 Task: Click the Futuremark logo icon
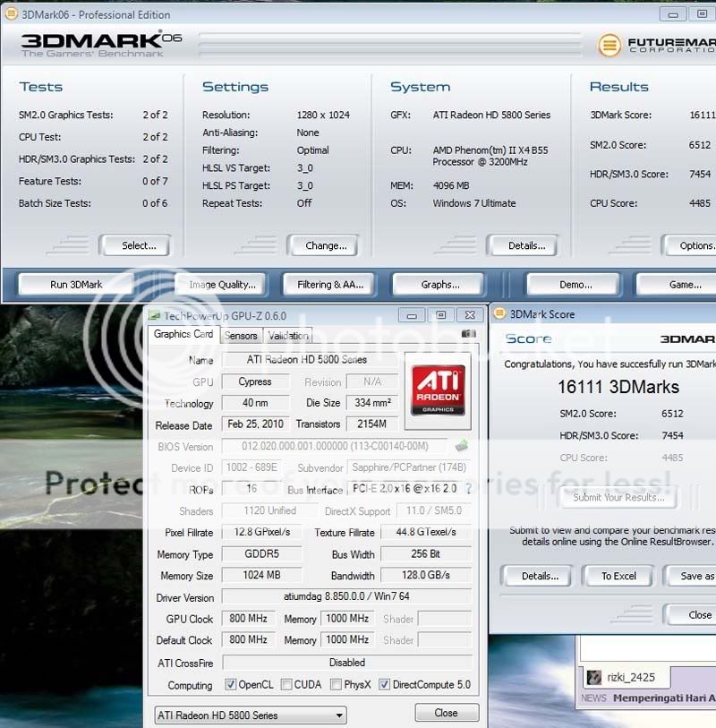tap(609, 45)
